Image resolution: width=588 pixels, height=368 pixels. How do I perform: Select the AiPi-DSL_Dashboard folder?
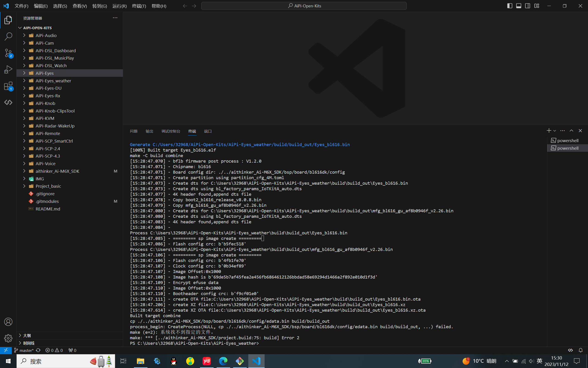[x=70, y=50]
